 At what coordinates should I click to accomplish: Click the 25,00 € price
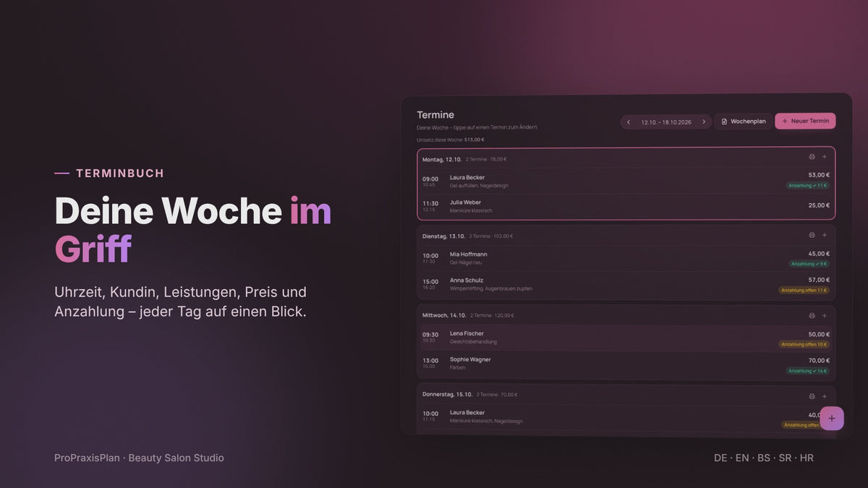819,205
